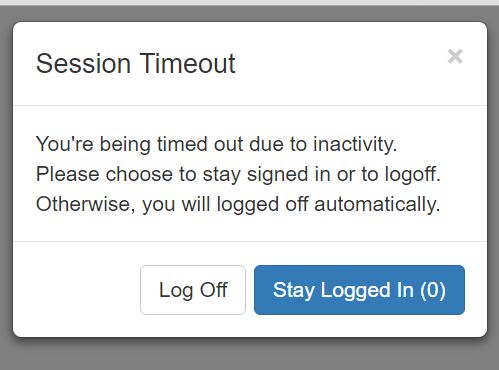The width and height of the screenshot is (499, 370).
Task: Click the "Otherwise, you will logged off" line
Action: (238, 204)
